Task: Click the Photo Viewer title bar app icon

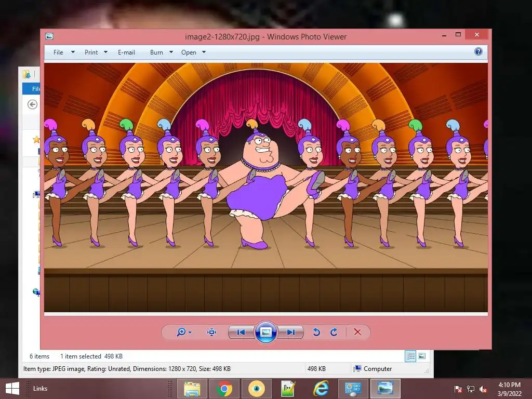Action: click(x=49, y=36)
